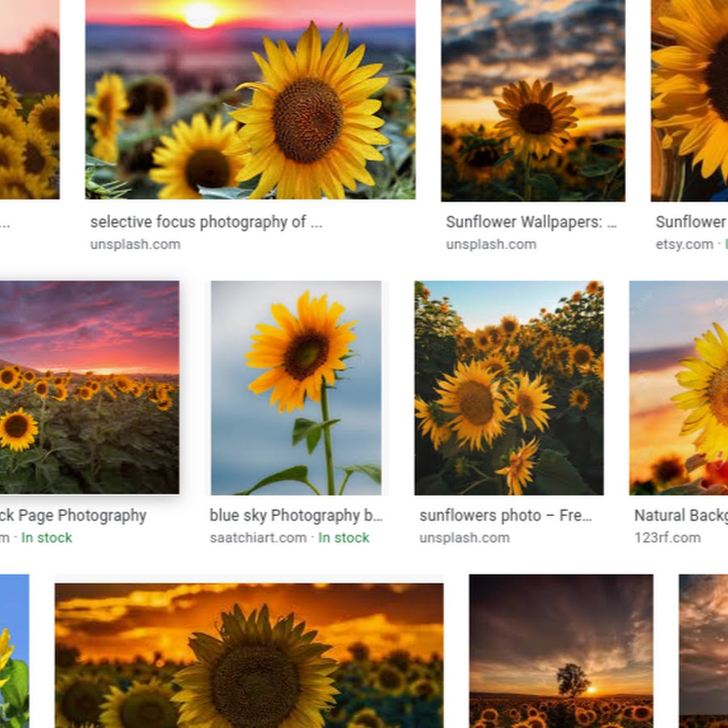
Task: Click the "Sunflower Wallpapers: ..." title
Action: tap(531, 222)
